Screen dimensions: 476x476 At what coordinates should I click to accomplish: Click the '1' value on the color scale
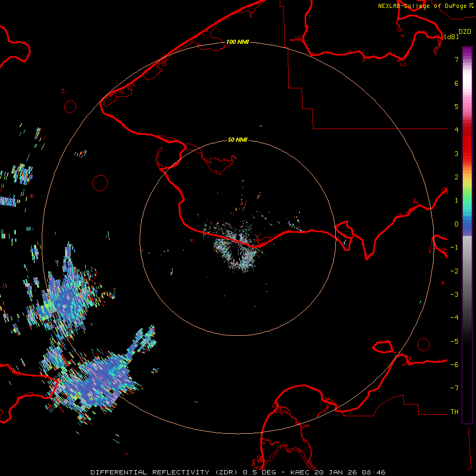pyautogui.click(x=456, y=200)
